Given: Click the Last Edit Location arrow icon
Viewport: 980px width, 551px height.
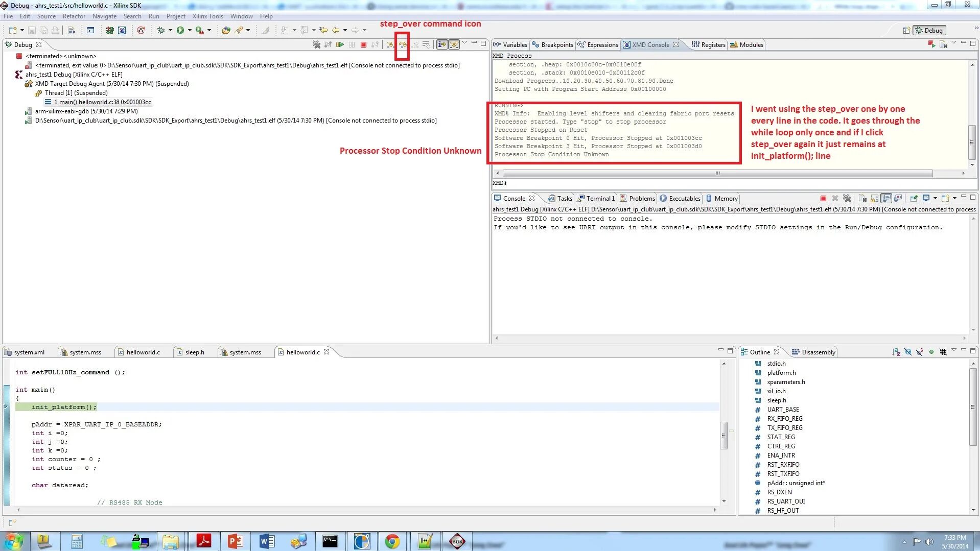Looking at the screenshot, I should pyautogui.click(x=323, y=31).
